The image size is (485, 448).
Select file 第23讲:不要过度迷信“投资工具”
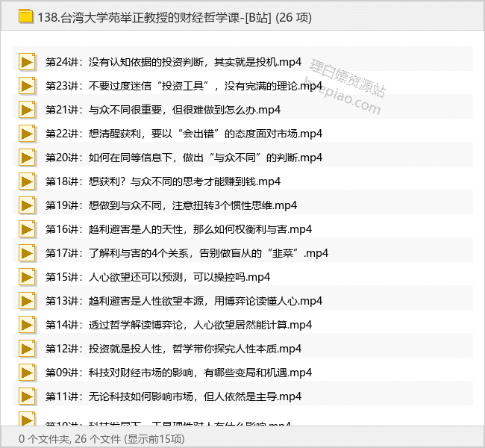click(184, 86)
